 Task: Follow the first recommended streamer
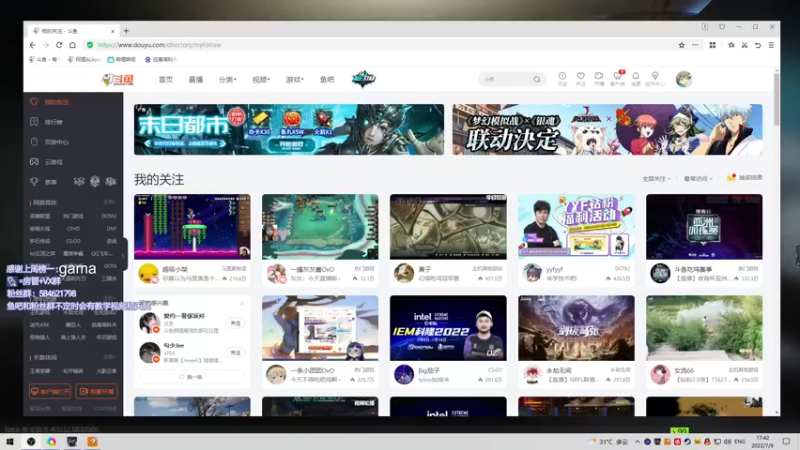235,323
